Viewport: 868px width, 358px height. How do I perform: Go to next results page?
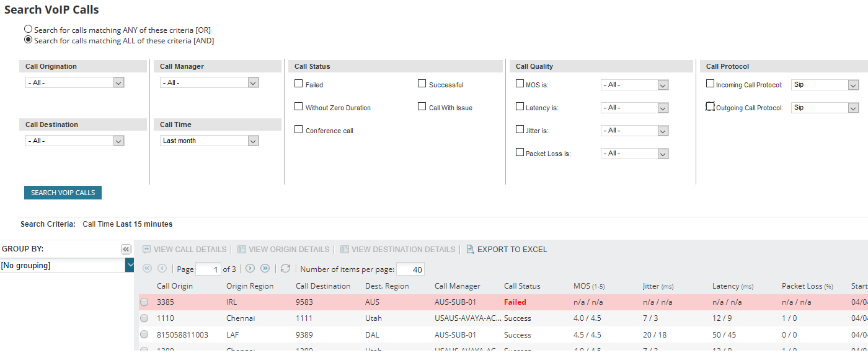click(x=250, y=269)
